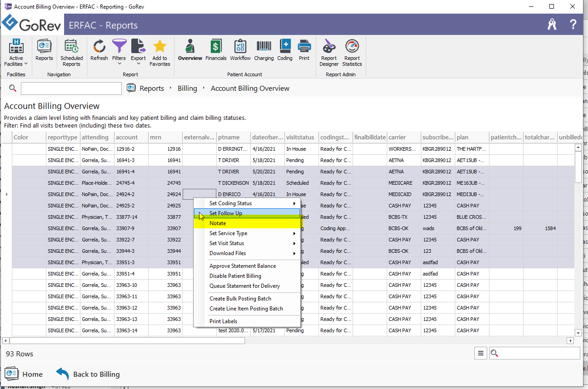Expand the Set Coding Status submenu
This screenshot has height=389, width=588.
point(247,203)
